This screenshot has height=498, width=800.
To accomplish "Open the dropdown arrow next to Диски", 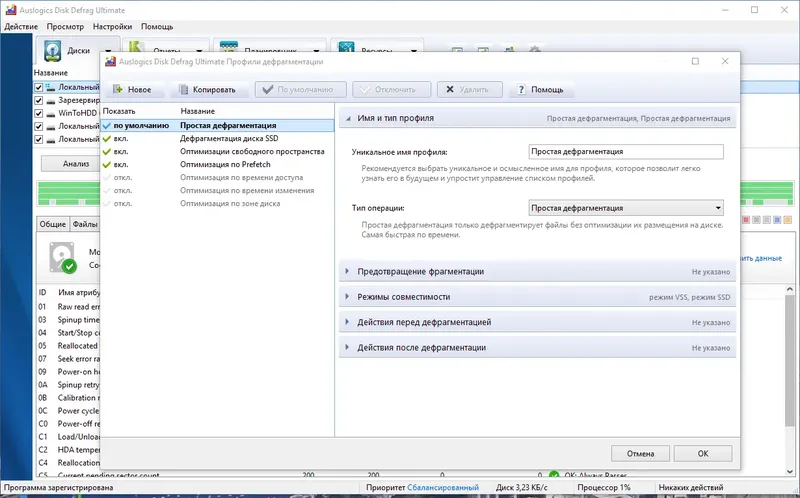I will tap(108, 51).
